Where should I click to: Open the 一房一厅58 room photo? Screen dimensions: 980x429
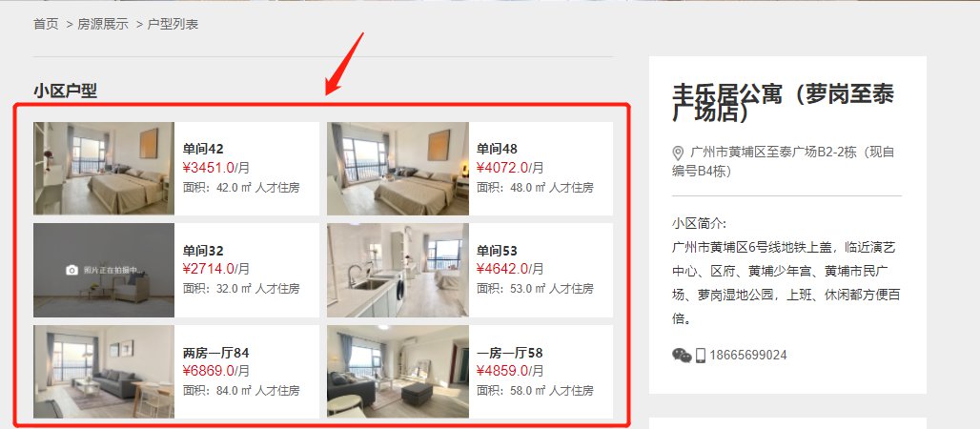398,372
